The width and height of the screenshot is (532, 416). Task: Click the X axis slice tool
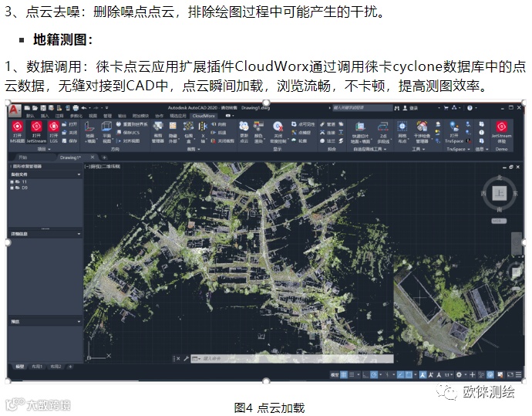203,131
